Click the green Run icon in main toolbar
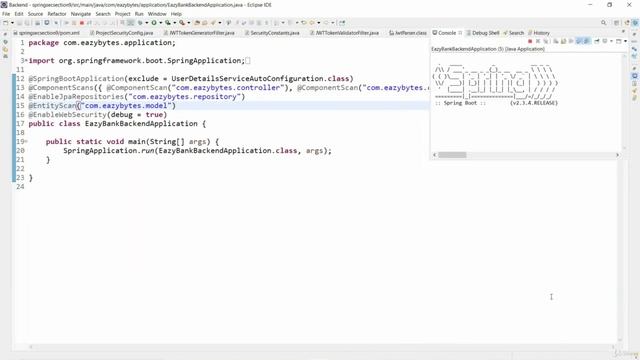The width and height of the screenshot is (640, 360). coord(154,23)
